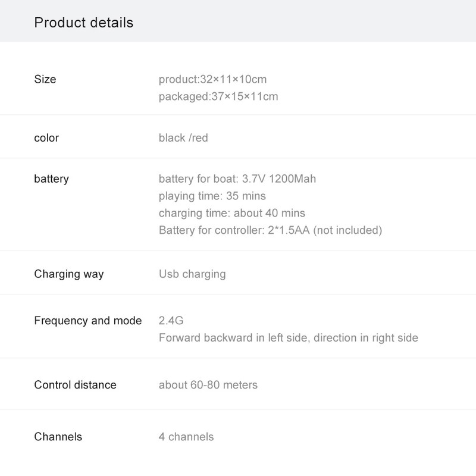The height and width of the screenshot is (476, 476).
Task: Click the charging time about 40 mins line
Action: coord(232,213)
